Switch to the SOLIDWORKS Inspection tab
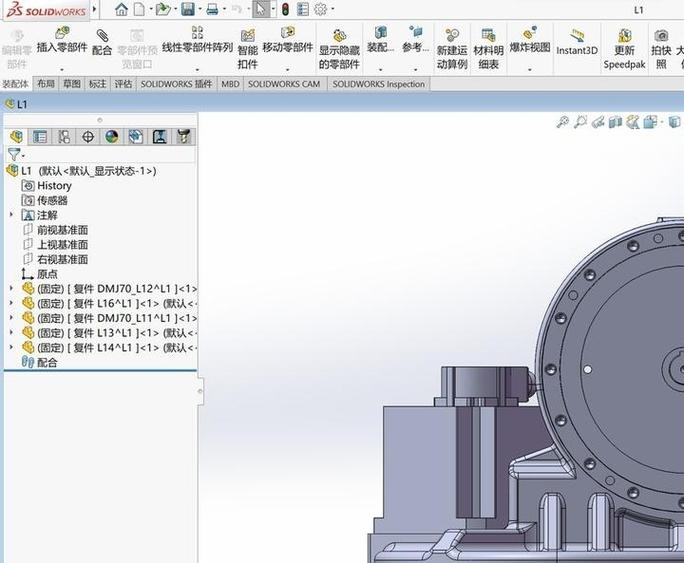Viewport: 684px width, 563px height. [378, 84]
